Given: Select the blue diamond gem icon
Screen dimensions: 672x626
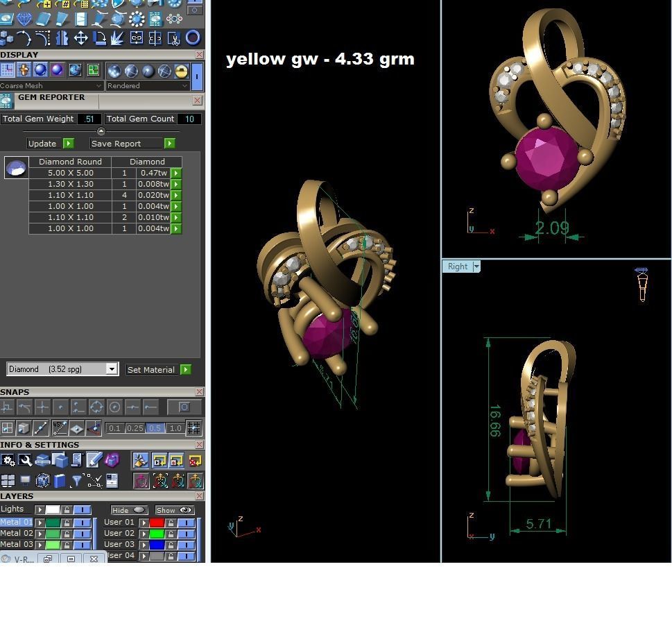Looking at the screenshot, I should coord(24,19).
